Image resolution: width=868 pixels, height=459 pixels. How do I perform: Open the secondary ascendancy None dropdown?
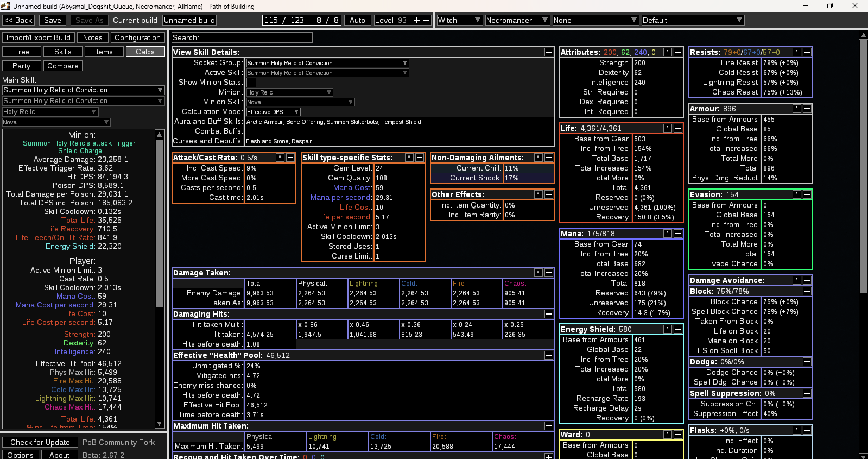coord(595,20)
